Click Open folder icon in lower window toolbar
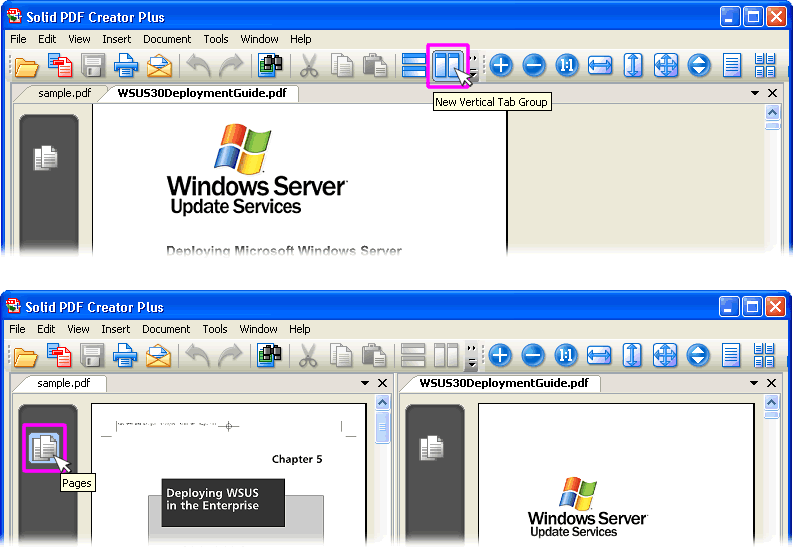800x560 pixels. coord(26,357)
